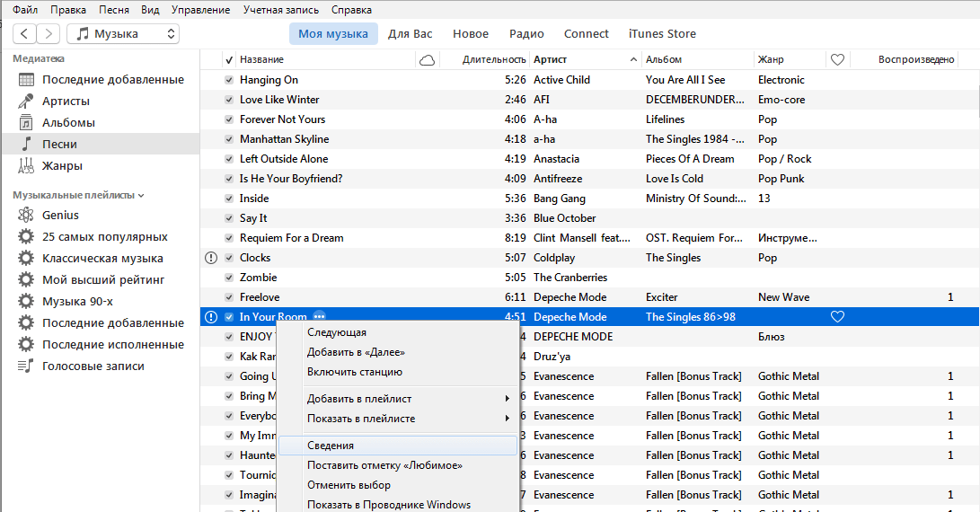Open the Genius playlist atom icon
The height and width of the screenshot is (512, 980).
(x=26, y=215)
